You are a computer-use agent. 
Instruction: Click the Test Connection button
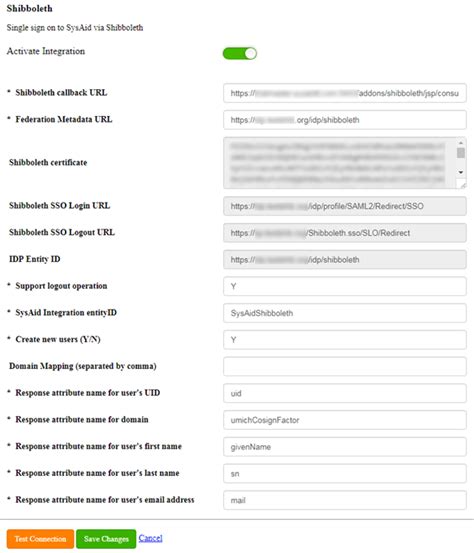[x=40, y=539]
